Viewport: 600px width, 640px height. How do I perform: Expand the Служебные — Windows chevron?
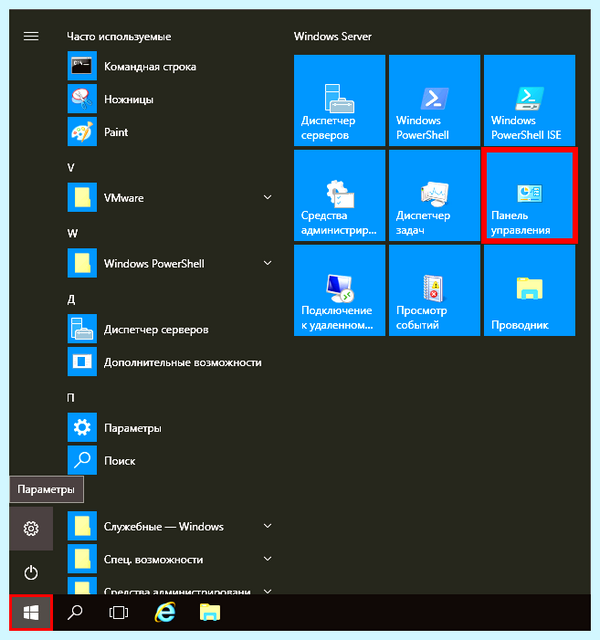point(268,526)
